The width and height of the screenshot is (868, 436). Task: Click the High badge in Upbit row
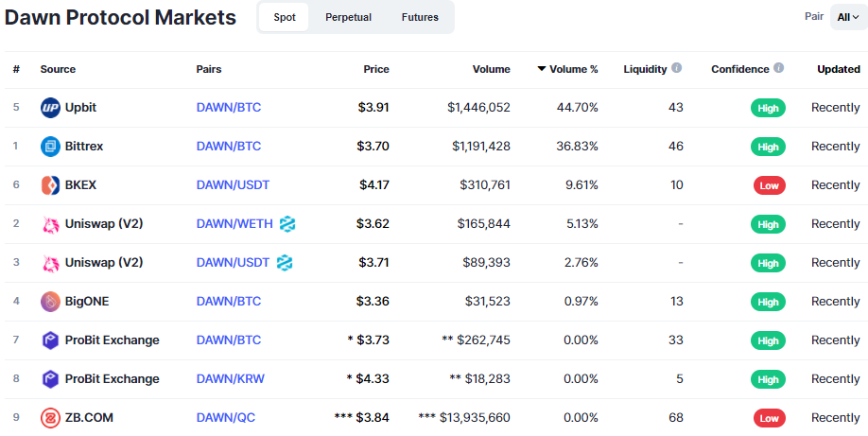coord(768,108)
